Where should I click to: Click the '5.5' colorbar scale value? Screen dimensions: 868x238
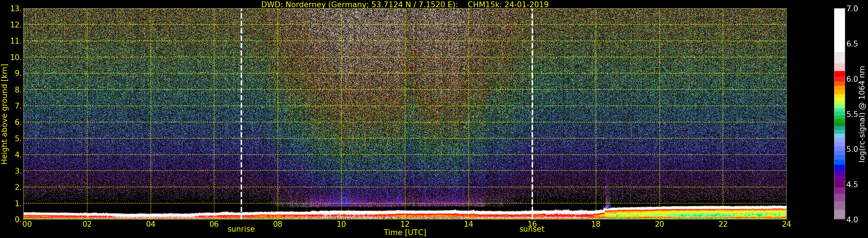[x=852, y=114]
